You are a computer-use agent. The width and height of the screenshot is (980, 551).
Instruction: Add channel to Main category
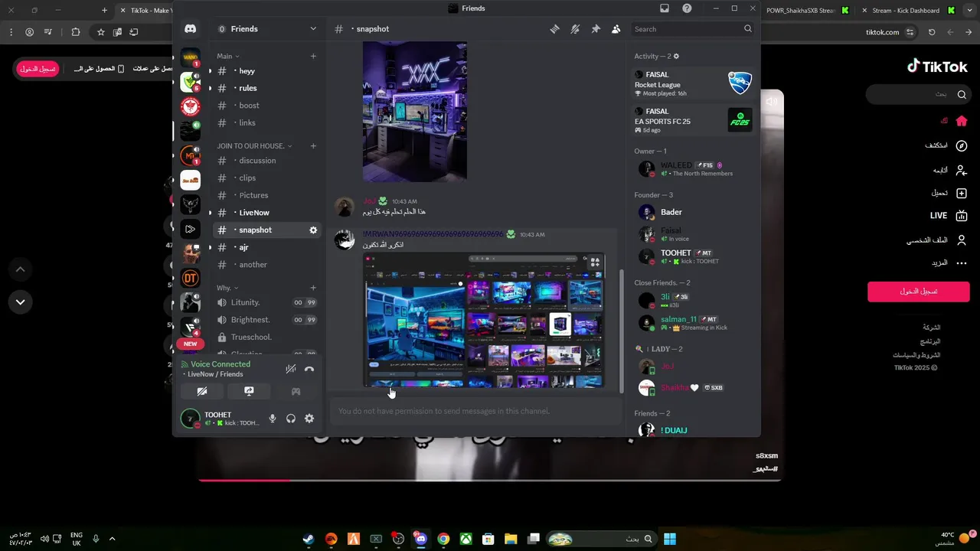[313, 56]
